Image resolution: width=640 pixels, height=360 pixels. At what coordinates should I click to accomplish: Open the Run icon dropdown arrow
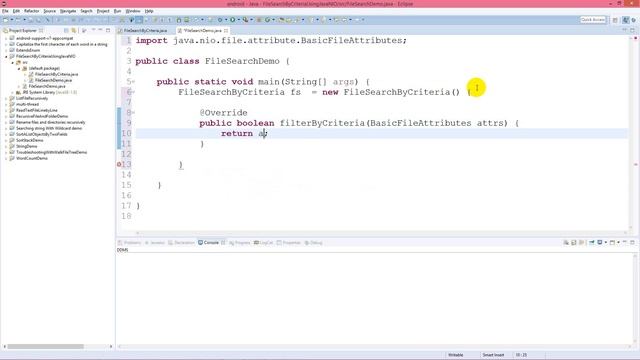click(238, 20)
